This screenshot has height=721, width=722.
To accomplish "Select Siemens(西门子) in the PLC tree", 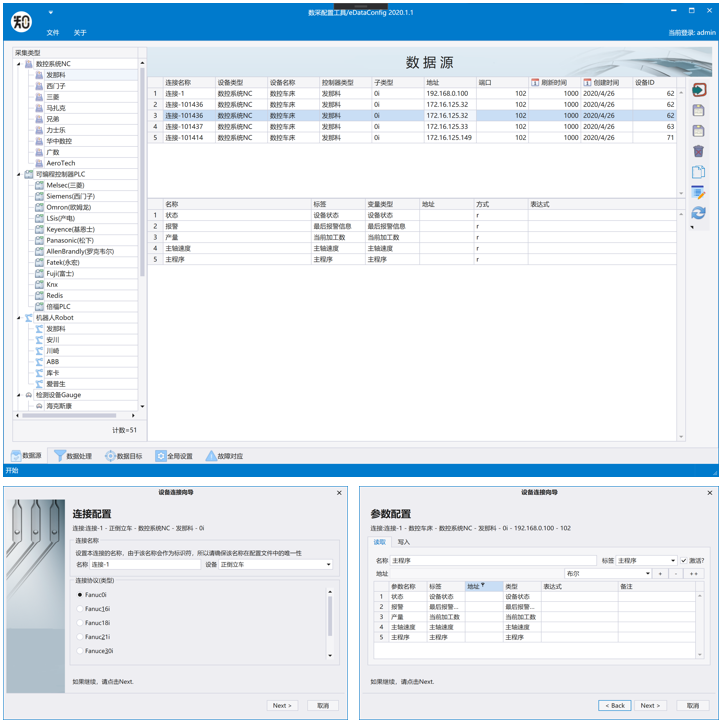I will pos(70,196).
